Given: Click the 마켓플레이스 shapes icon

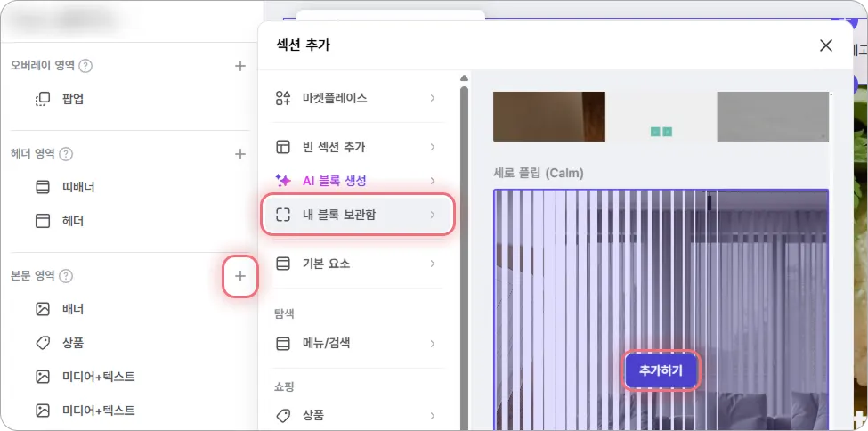Looking at the screenshot, I should tap(283, 99).
